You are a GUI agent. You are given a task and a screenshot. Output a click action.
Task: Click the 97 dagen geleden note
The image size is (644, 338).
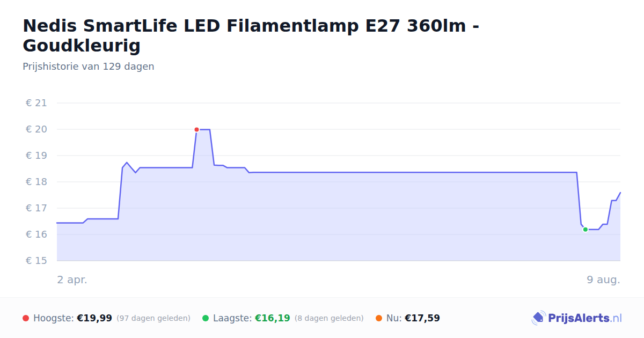(153, 318)
